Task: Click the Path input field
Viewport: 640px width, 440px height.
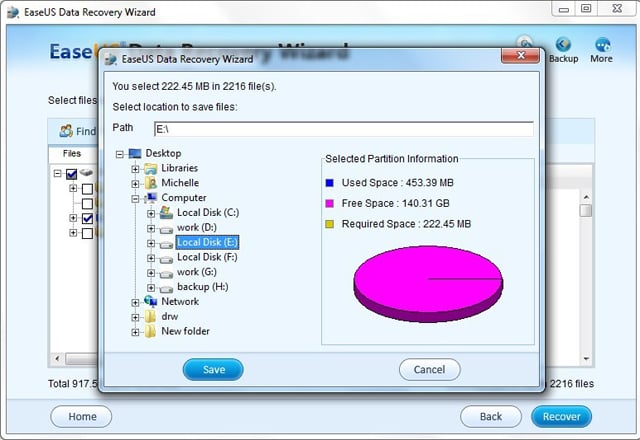Action: pos(344,129)
